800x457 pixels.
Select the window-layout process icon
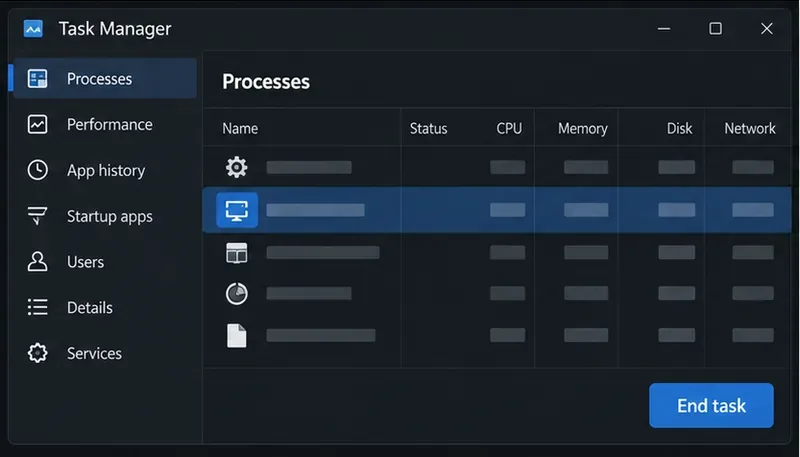point(237,252)
